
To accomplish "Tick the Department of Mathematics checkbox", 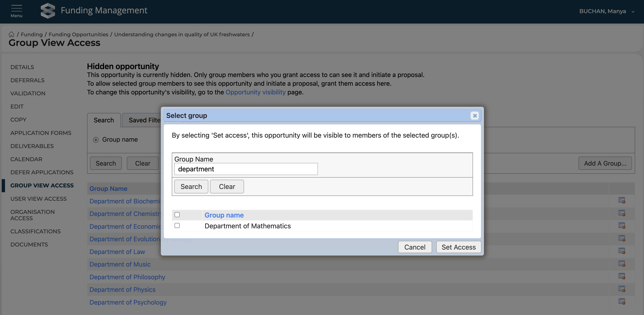I will [x=177, y=225].
